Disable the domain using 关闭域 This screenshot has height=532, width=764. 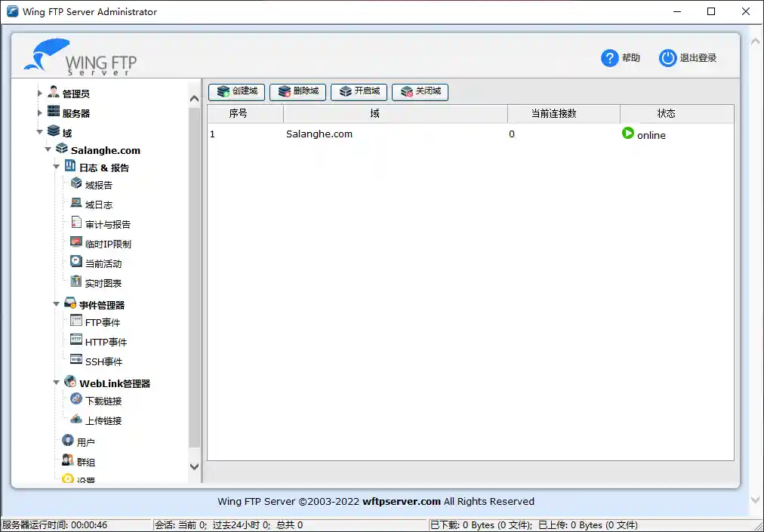pos(420,92)
